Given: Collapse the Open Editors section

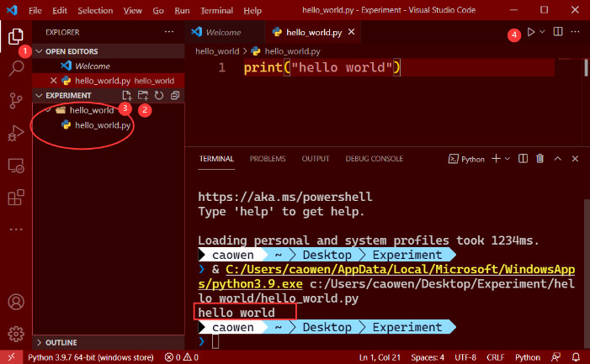Looking at the screenshot, I should click(x=39, y=51).
